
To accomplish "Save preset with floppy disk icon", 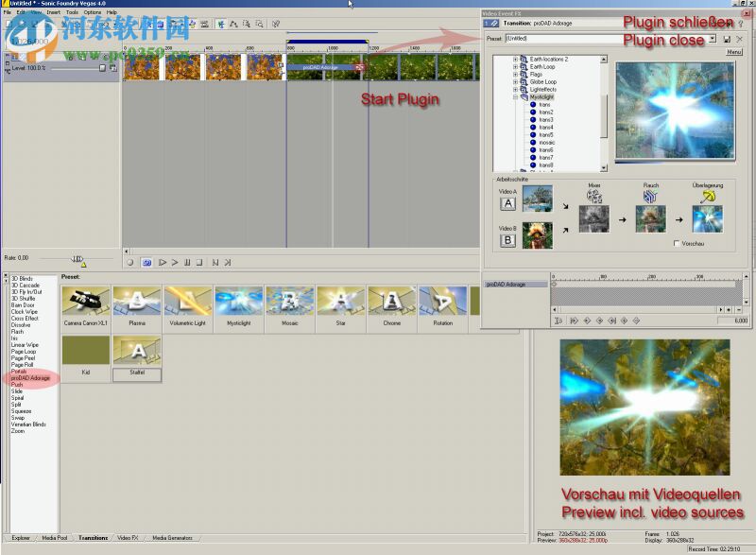I will (x=727, y=39).
